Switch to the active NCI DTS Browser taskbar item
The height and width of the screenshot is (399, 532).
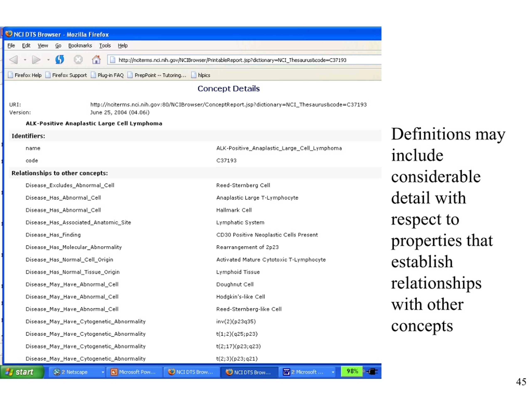coord(249,372)
